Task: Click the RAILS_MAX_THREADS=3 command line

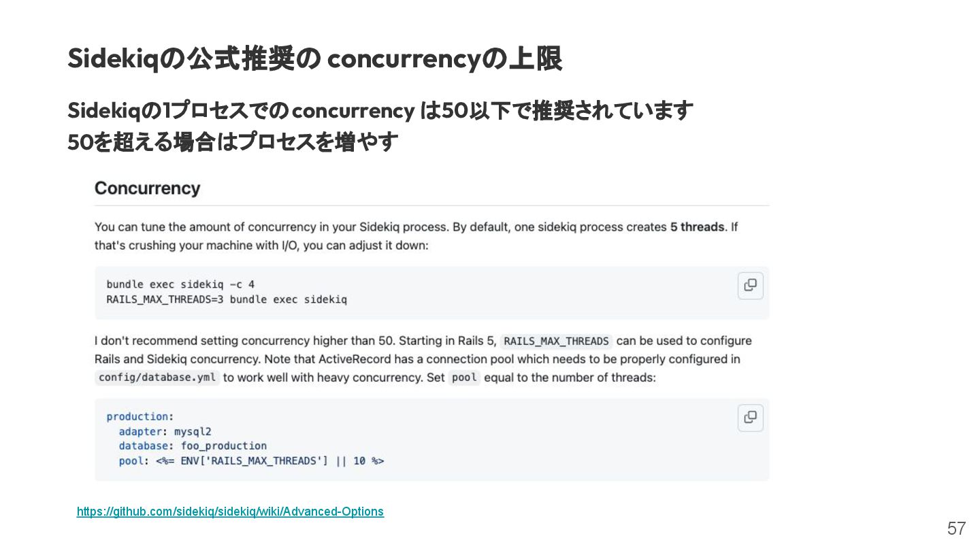Action: pyautogui.click(x=227, y=299)
